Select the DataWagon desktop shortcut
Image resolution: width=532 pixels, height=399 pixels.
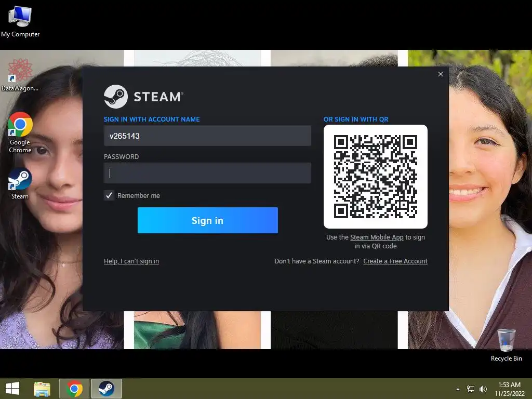(20, 75)
